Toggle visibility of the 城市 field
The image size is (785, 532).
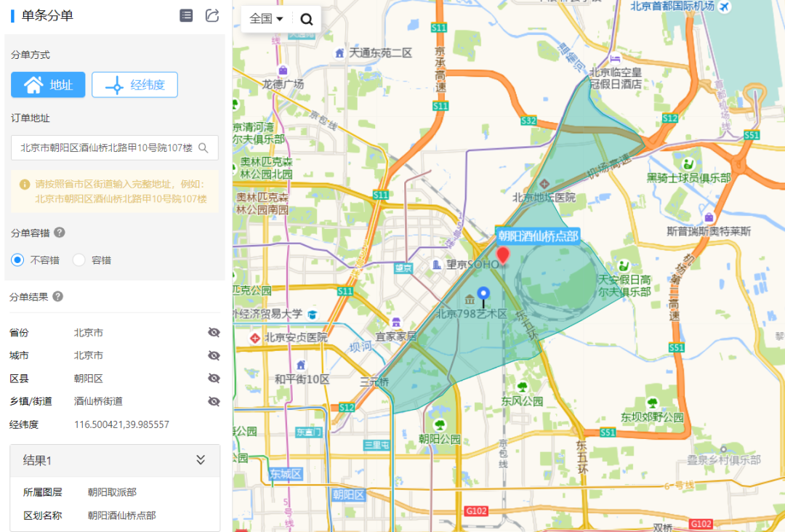pyautogui.click(x=213, y=355)
